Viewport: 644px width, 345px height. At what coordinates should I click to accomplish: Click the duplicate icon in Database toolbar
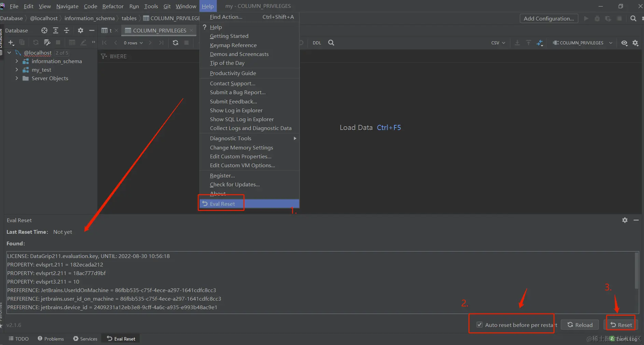tap(22, 42)
